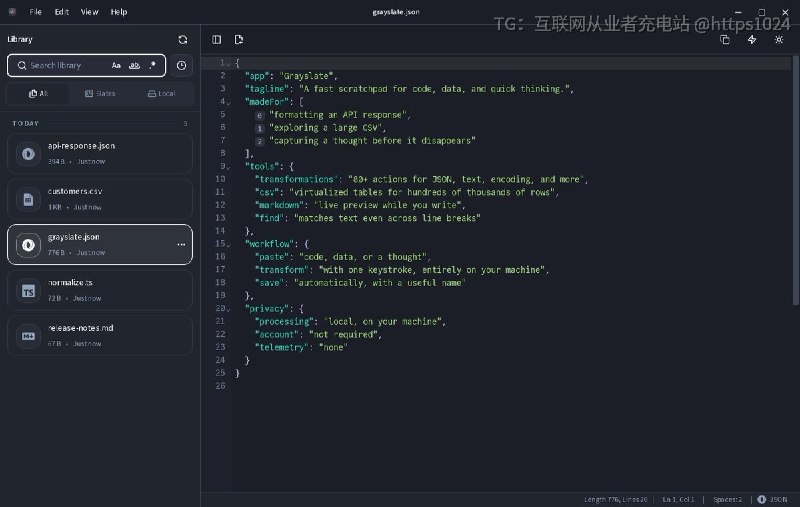This screenshot has width=800, height=507.
Task: Open the Help menu
Action: [x=119, y=12]
